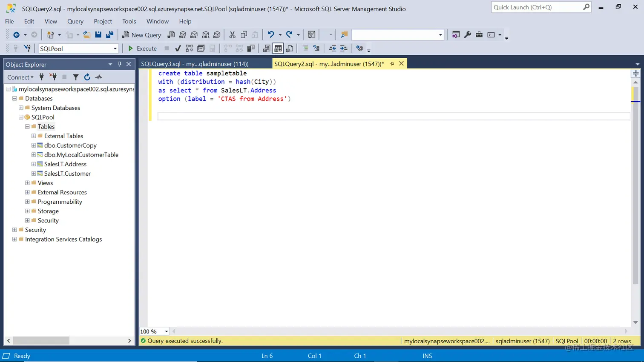Click the Open File folder icon
The width and height of the screenshot is (644, 362).
coord(86,35)
